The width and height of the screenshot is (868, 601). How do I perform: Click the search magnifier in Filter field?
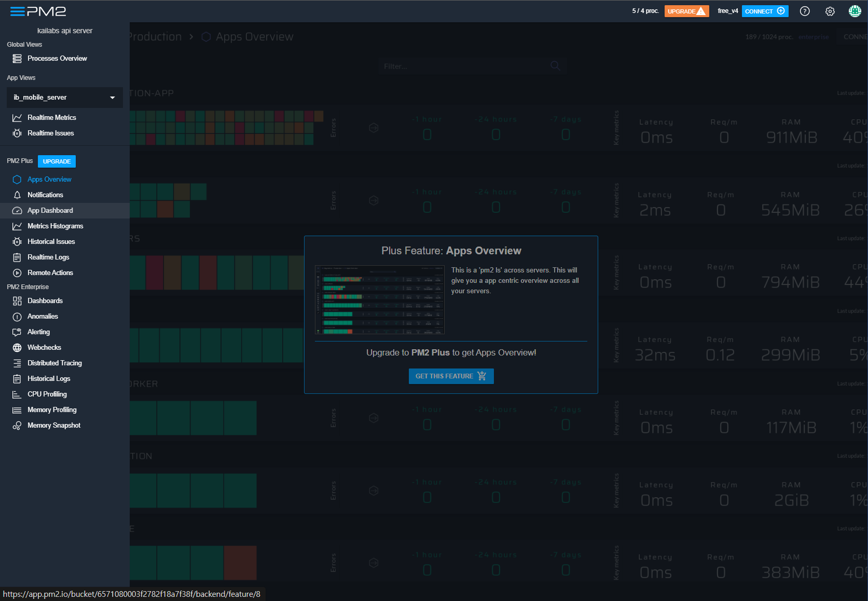(555, 66)
